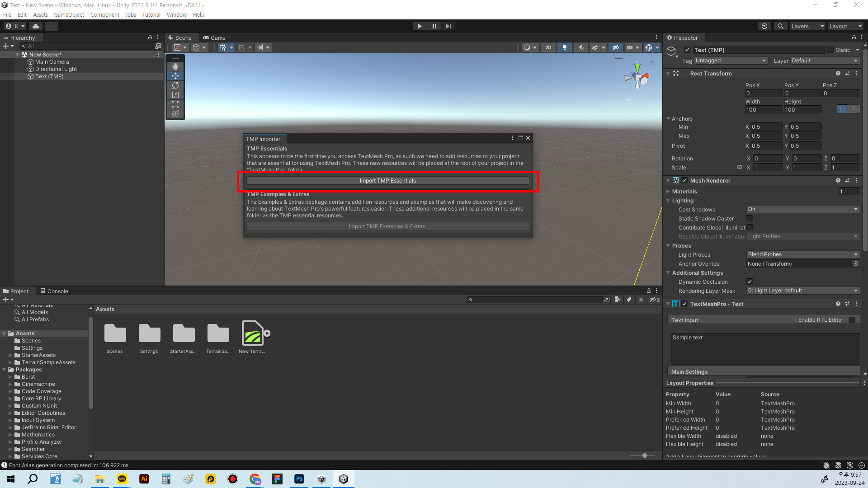Select the Scale tool
Screen dimensions: 868x488
175,95
